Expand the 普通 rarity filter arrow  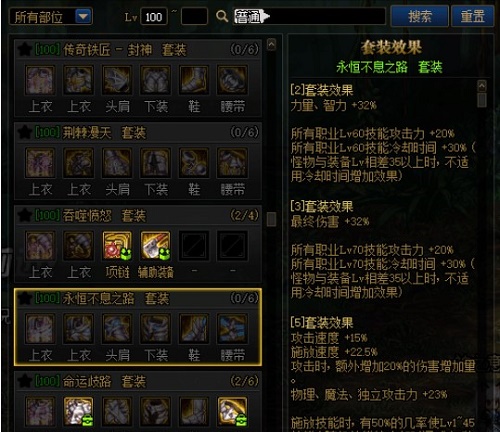click(x=266, y=16)
